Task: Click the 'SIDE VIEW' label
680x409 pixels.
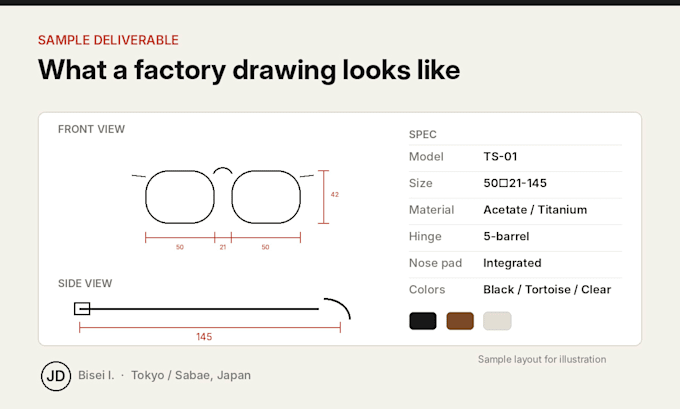Action: point(85,283)
